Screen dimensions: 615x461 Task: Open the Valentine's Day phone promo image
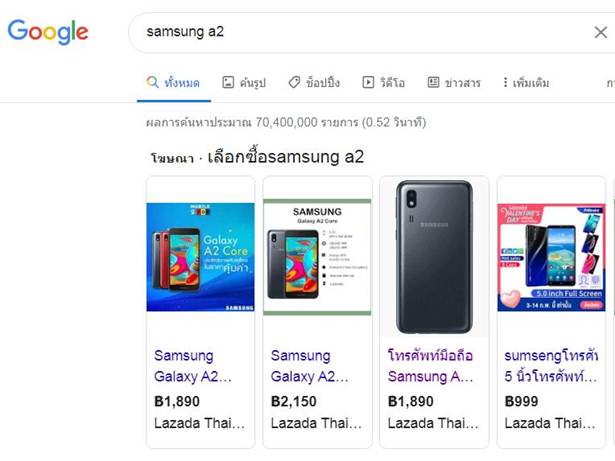point(551,257)
